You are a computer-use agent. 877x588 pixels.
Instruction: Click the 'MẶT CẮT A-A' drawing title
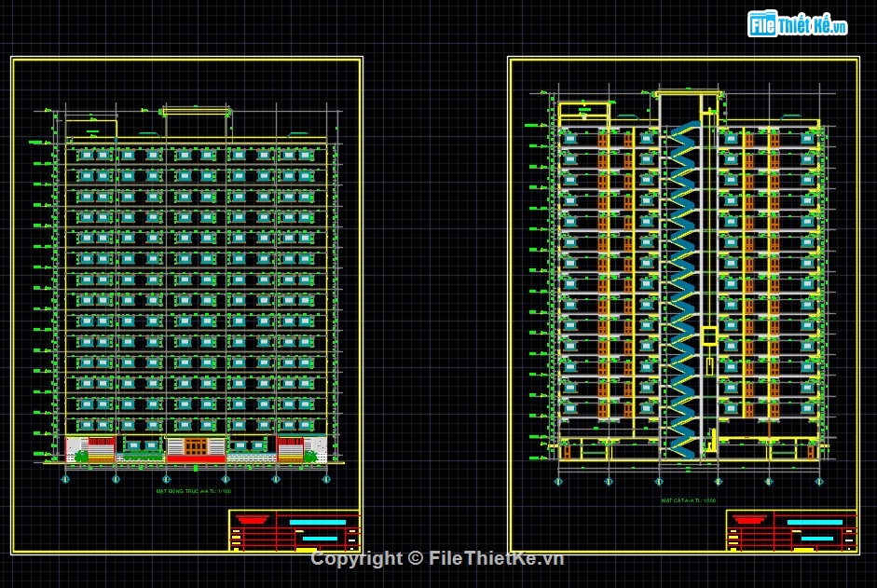point(689,500)
